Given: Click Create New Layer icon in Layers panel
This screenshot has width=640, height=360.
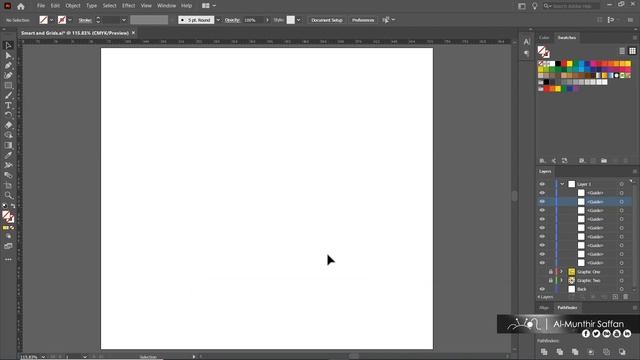Looking at the screenshot, I should (x=615, y=297).
